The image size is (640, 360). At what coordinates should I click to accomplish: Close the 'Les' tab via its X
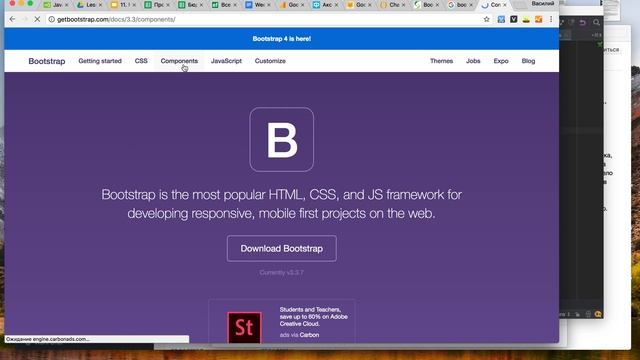[100, 5]
